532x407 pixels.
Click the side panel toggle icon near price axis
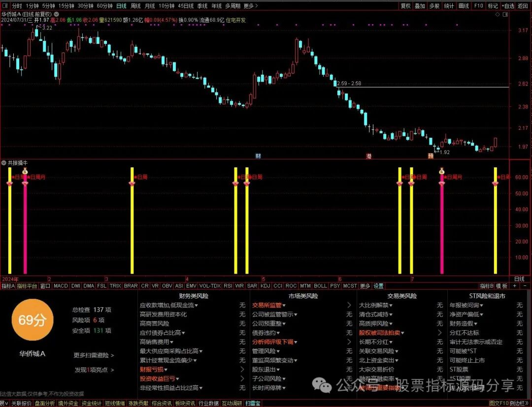[x=505, y=15]
